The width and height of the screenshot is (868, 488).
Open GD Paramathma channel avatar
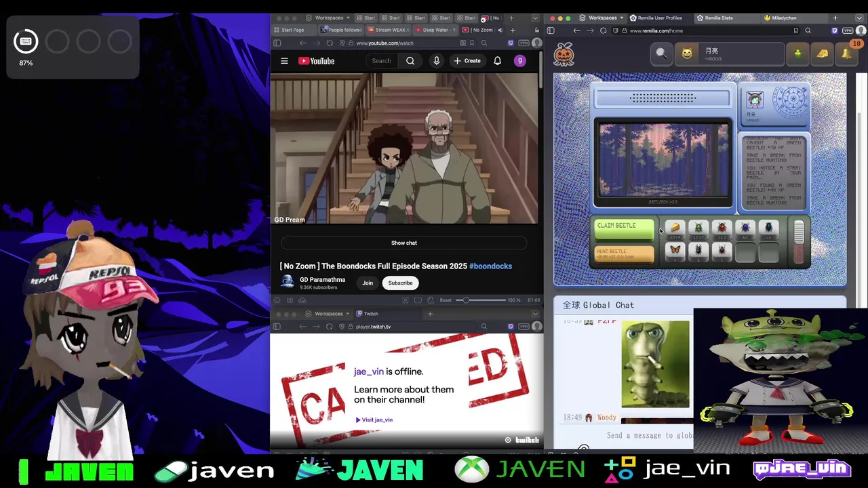[288, 282]
